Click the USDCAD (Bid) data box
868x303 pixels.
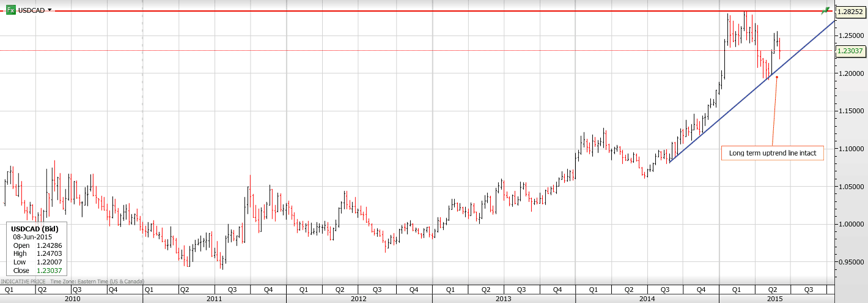[37, 249]
